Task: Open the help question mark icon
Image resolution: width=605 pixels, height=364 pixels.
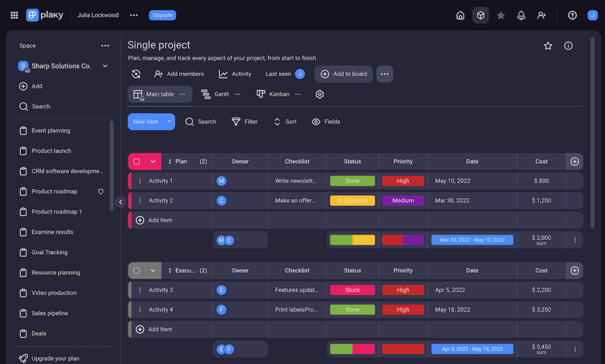Action: click(572, 15)
